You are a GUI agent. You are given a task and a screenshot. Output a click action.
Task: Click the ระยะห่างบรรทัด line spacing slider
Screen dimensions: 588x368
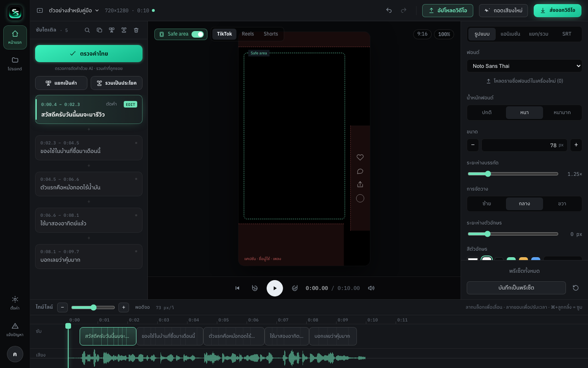click(x=513, y=174)
